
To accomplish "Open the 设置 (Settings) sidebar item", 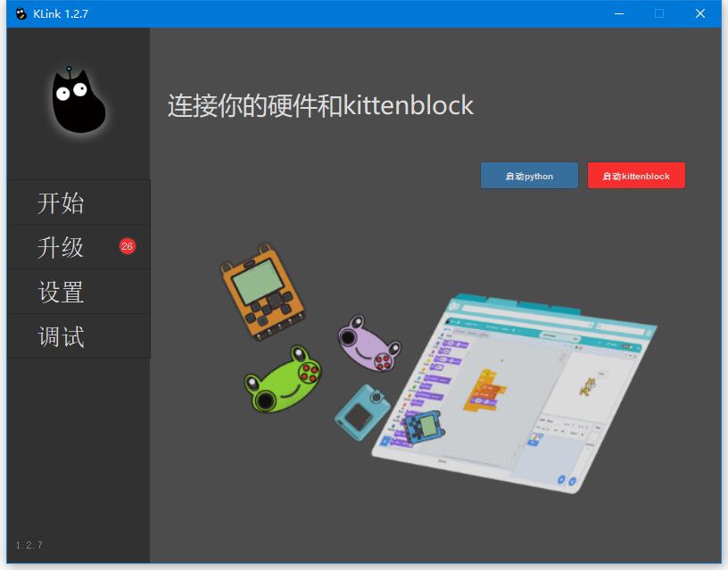I will pyautogui.click(x=79, y=292).
